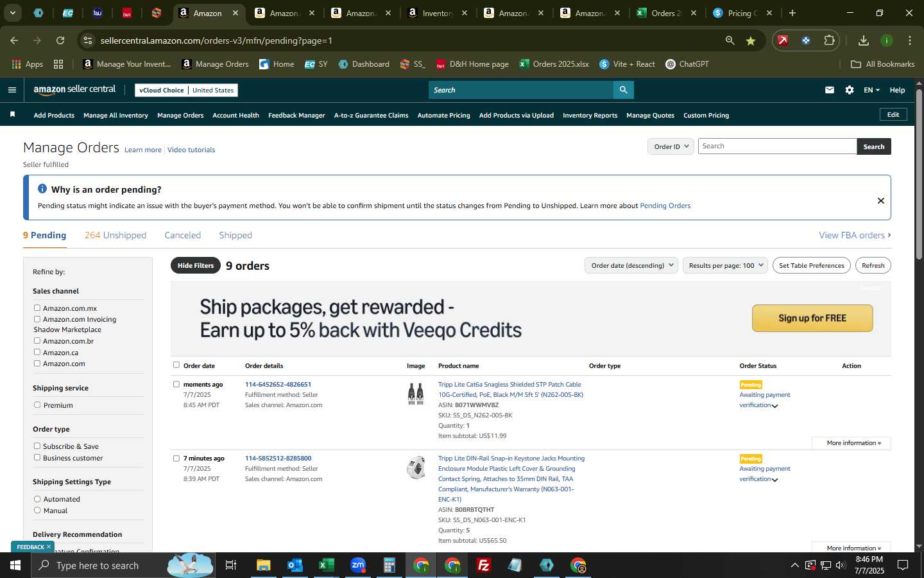The image size is (924, 578).
Task: Open File Explorer from the taskbar
Action: [264, 565]
